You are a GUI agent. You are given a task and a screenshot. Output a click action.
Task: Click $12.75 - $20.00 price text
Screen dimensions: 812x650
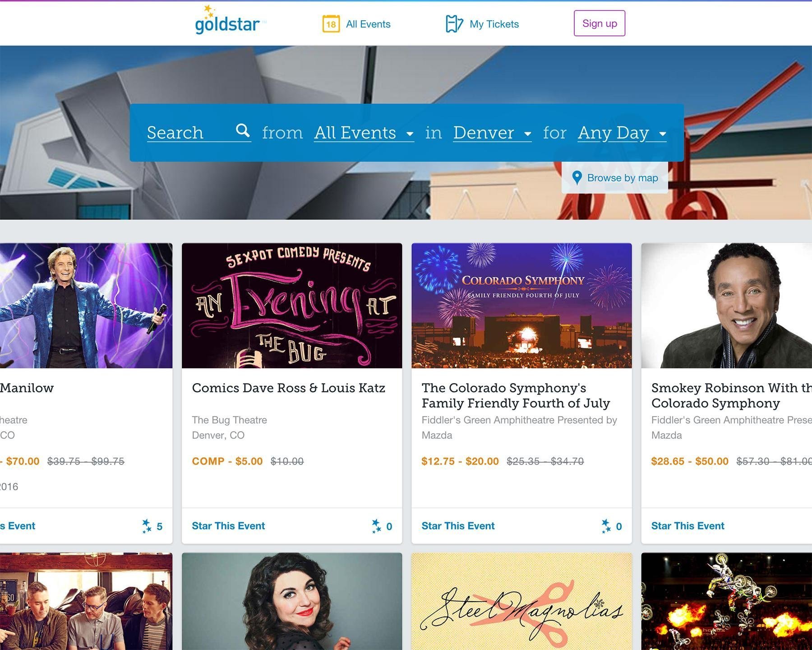[x=460, y=461]
